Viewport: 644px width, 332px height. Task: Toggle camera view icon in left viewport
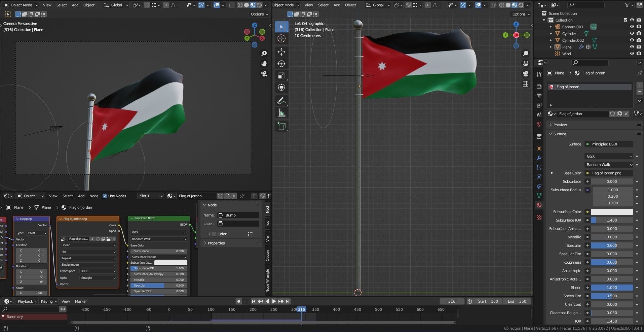[264, 74]
